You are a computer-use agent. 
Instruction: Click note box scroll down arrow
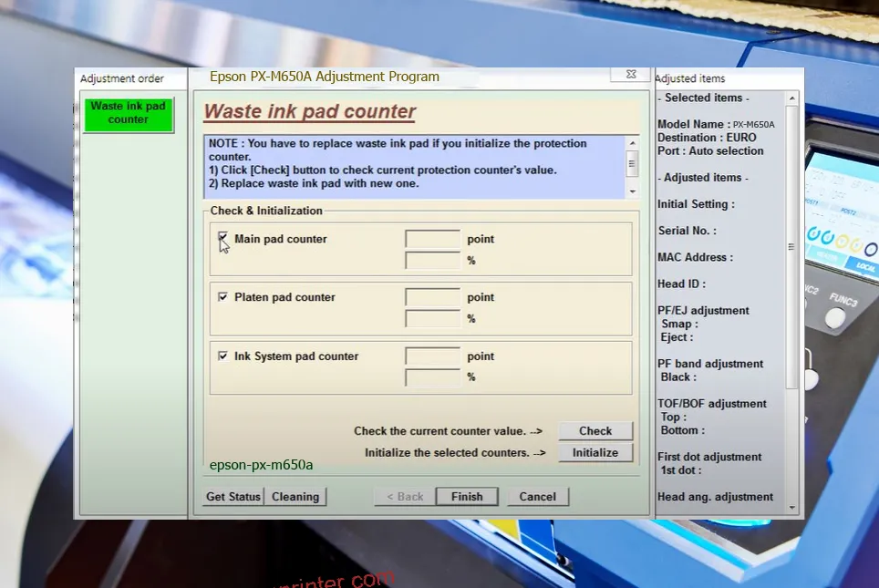(x=632, y=191)
